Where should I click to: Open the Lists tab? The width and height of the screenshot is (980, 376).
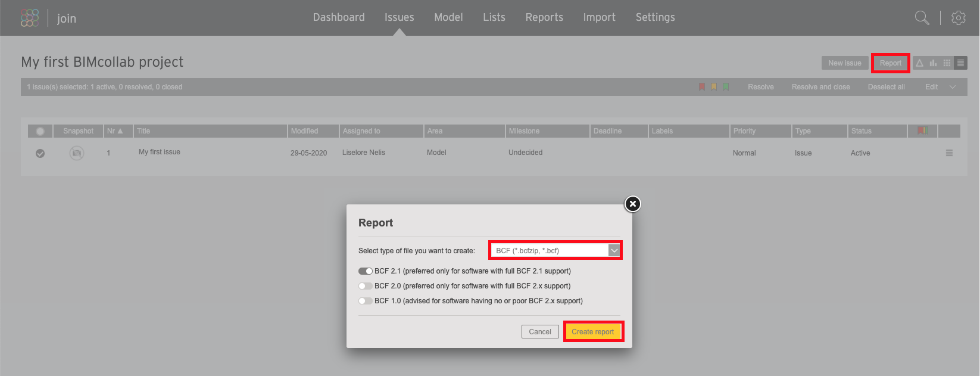494,17
